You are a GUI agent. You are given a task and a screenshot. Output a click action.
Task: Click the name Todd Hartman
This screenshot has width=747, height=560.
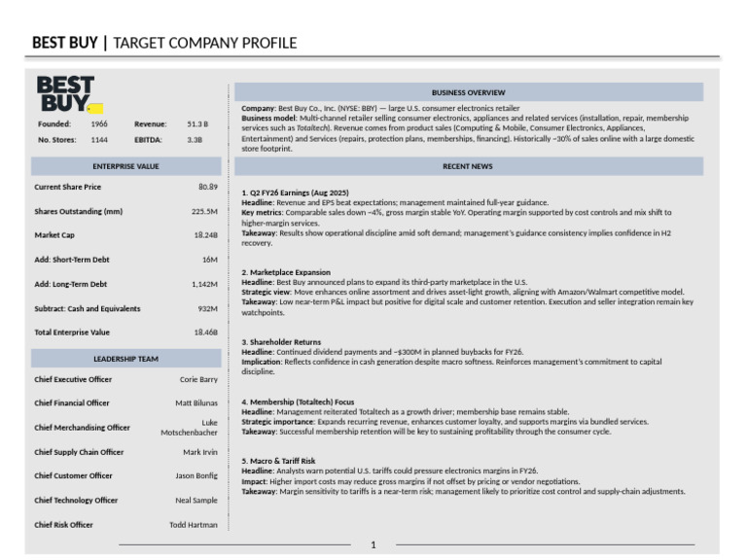[194, 525]
